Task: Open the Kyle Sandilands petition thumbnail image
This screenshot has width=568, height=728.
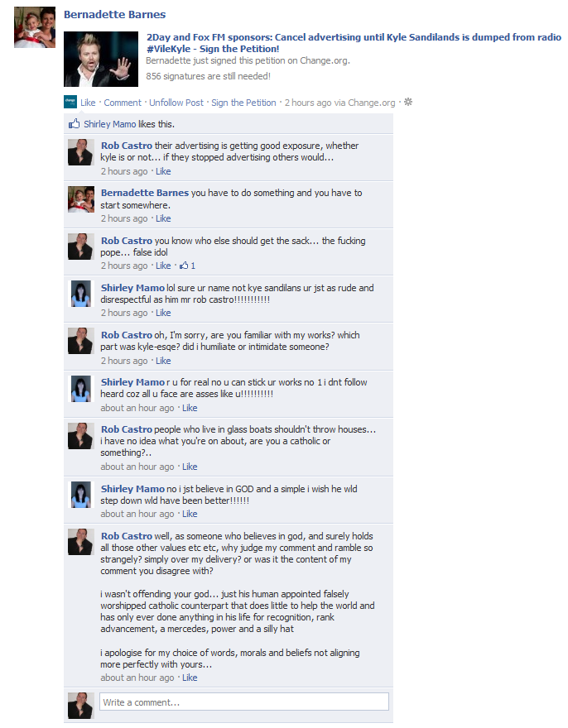Action: [x=101, y=59]
